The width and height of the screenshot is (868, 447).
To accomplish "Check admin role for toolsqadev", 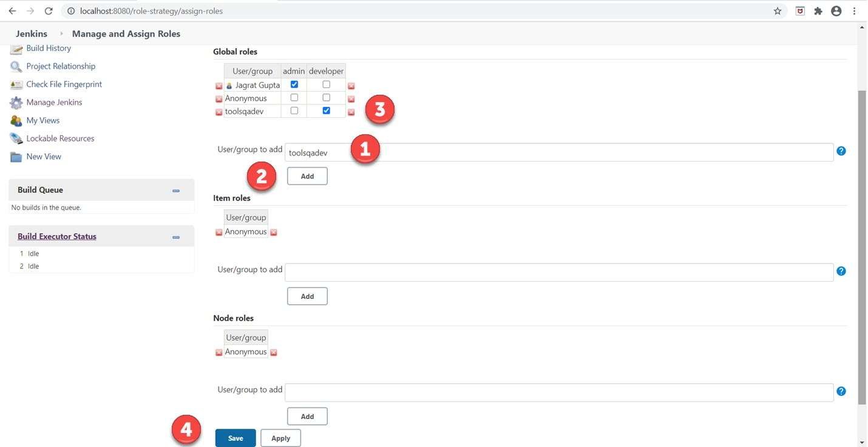I will [x=294, y=111].
